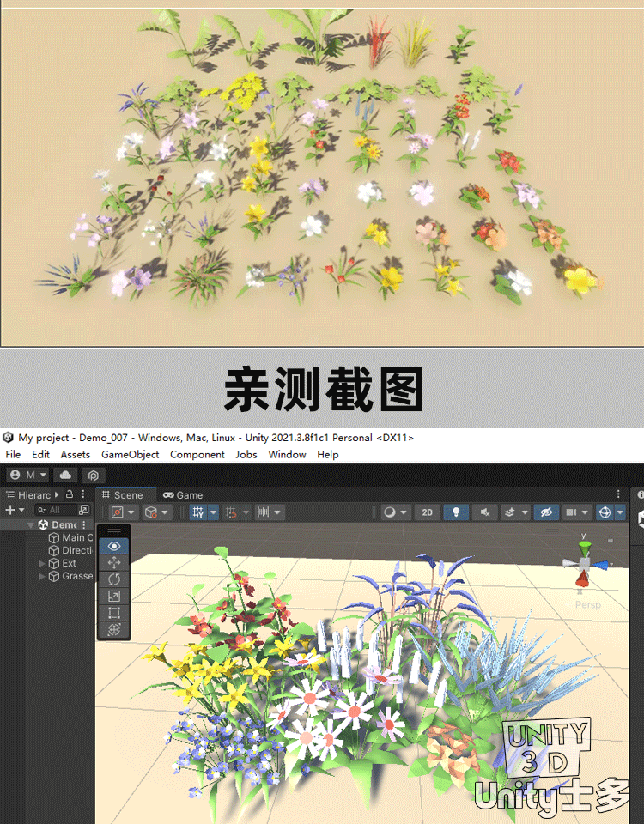This screenshot has width=644, height=824.
Task: Toggle hidden objects scene visibility
Action: tap(544, 512)
